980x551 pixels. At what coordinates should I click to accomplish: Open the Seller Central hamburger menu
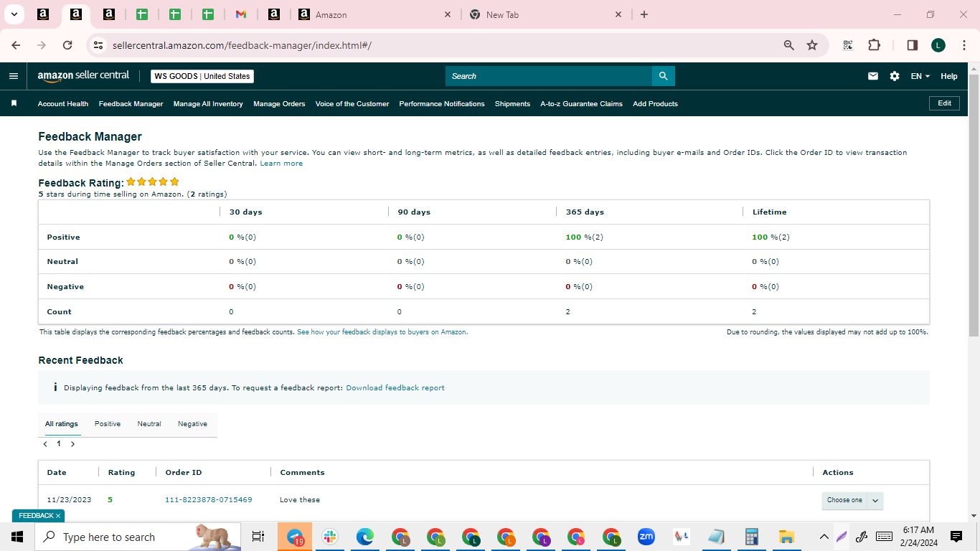tap(14, 76)
